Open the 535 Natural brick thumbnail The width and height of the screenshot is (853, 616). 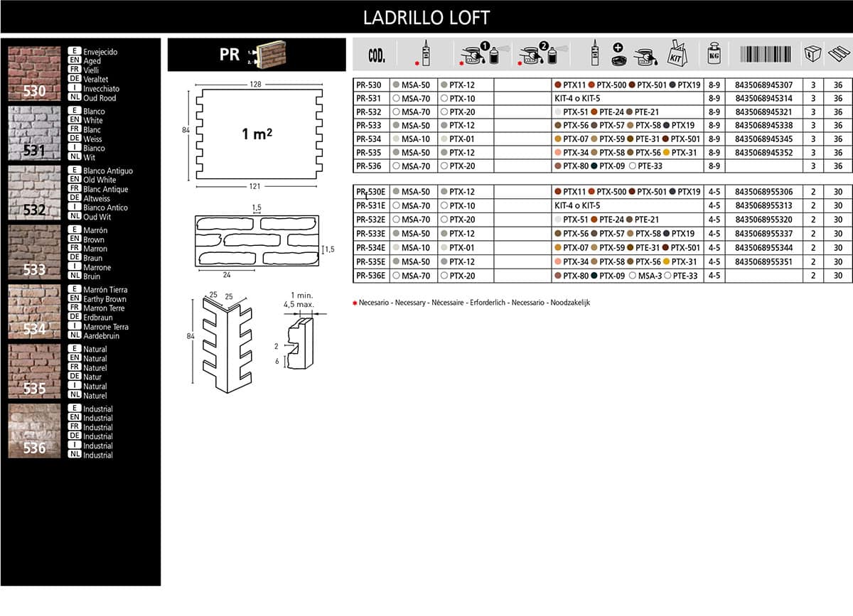point(34,372)
